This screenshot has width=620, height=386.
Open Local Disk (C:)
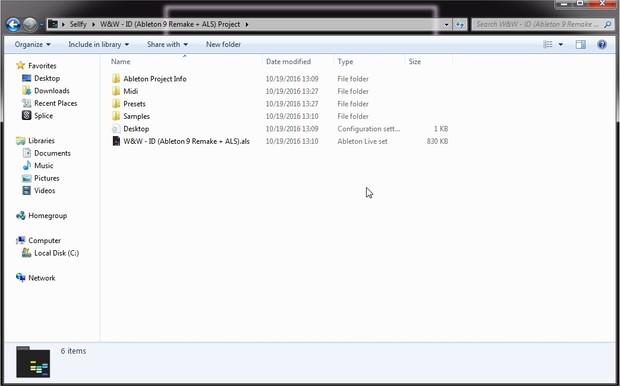(x=57, y=253)
